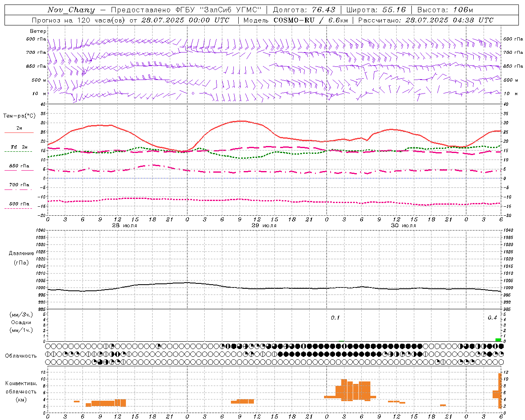Click the 'Высота: 106м' header value
This screenshot has height=420, width=525.
click(445, 10)
